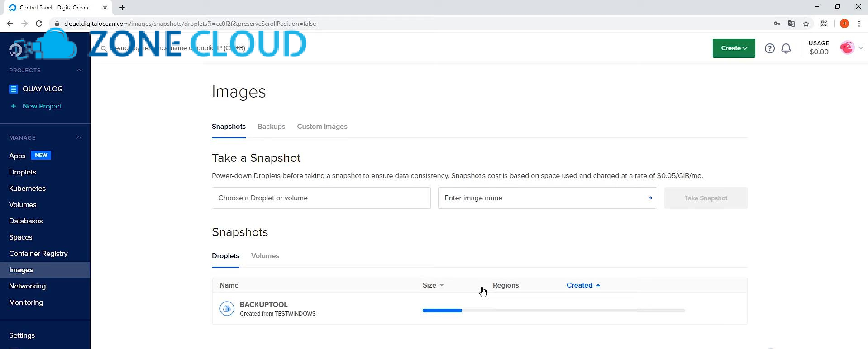
Task: Click the BACKUPTOOL snapshot progress bar
Action: (553, 311)
